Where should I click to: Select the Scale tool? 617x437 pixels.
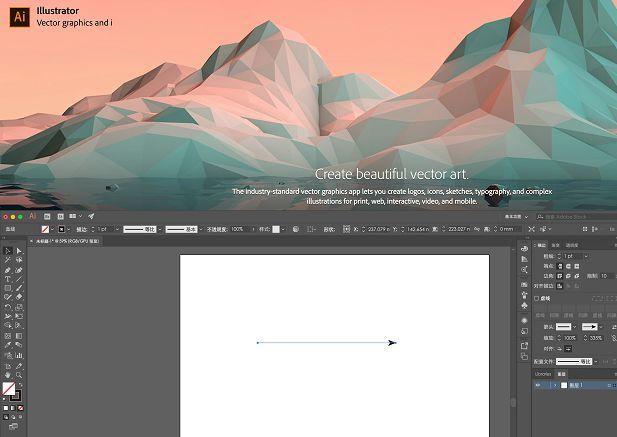[x=19, y=307]
